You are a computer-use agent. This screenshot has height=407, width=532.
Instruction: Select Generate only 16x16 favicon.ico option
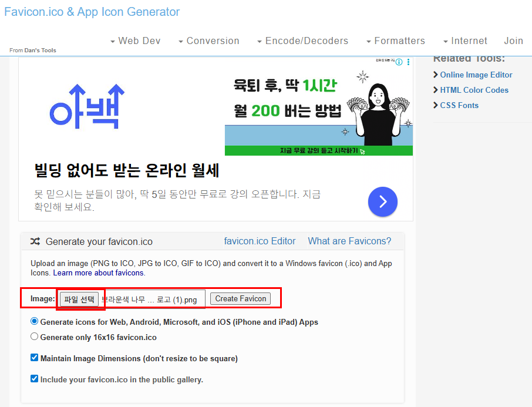point(34,337)
